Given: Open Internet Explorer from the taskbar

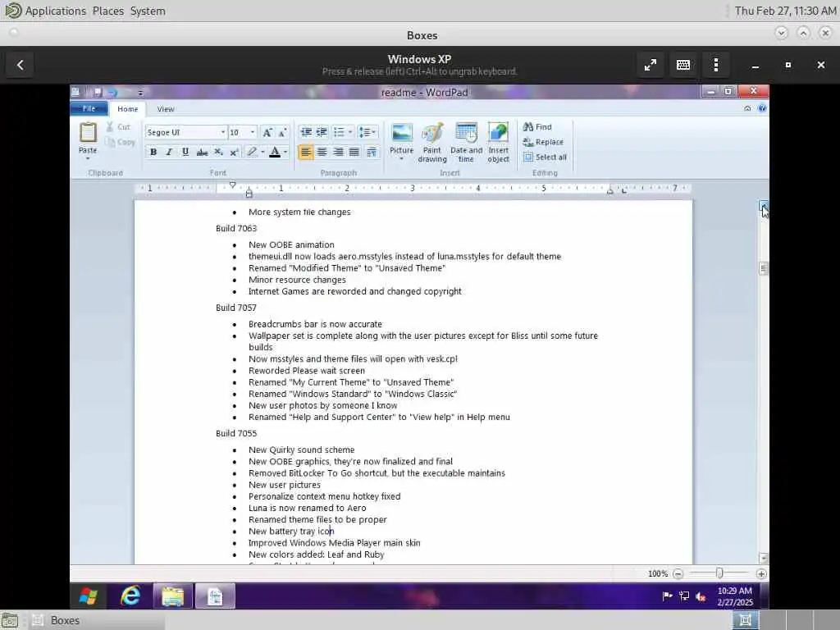Looking at the screenshot, I should (x=130, y=596).
